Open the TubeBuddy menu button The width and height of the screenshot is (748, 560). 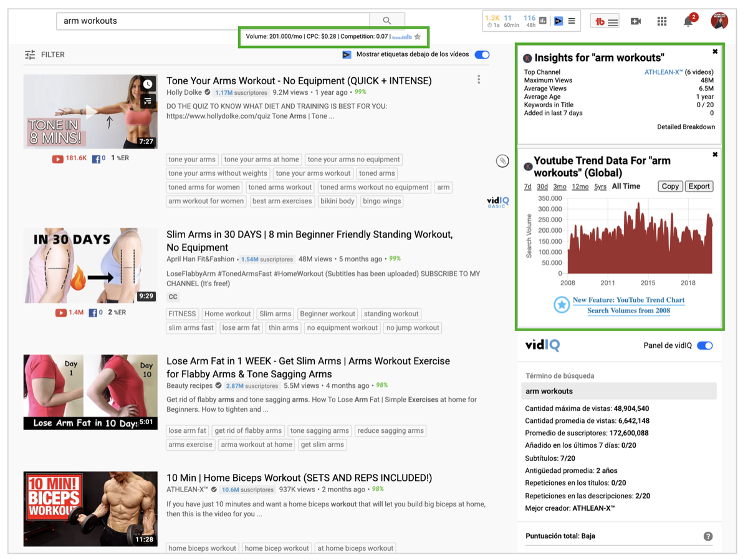[606, 21]
